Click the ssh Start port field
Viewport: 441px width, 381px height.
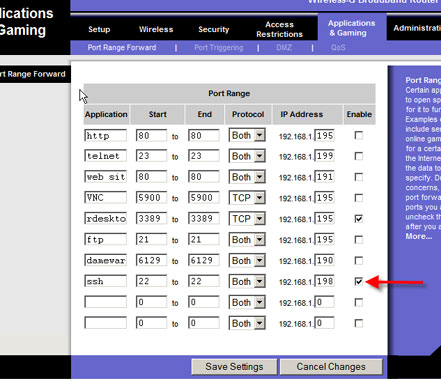click(x=151, y=281)
